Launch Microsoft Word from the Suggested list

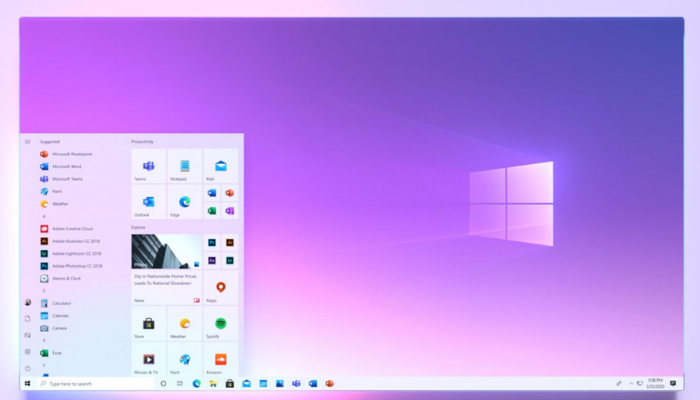(61, 167)
